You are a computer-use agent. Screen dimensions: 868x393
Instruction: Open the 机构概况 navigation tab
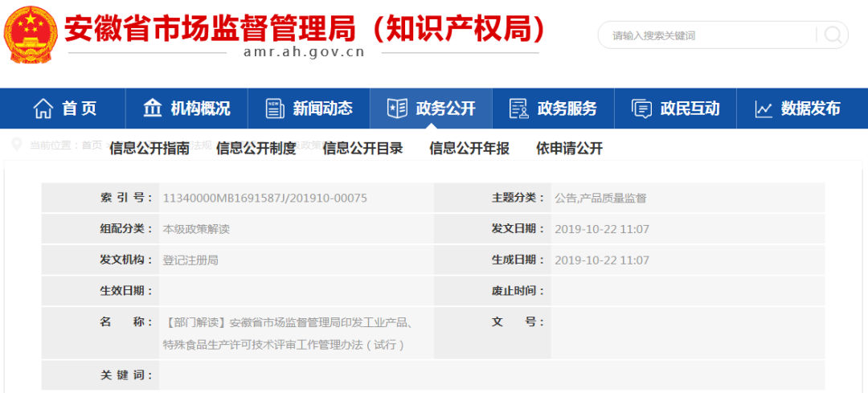pyautogui.click(x=186, y=108)
